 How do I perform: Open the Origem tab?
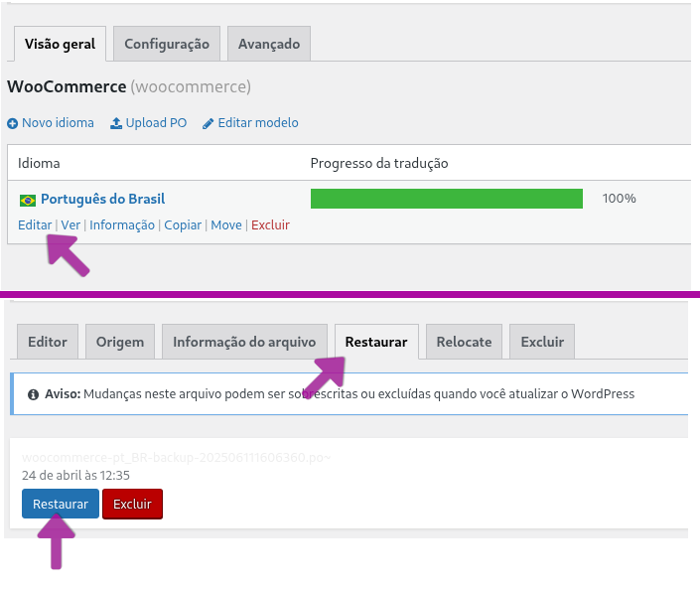click(x=120, y=342)
